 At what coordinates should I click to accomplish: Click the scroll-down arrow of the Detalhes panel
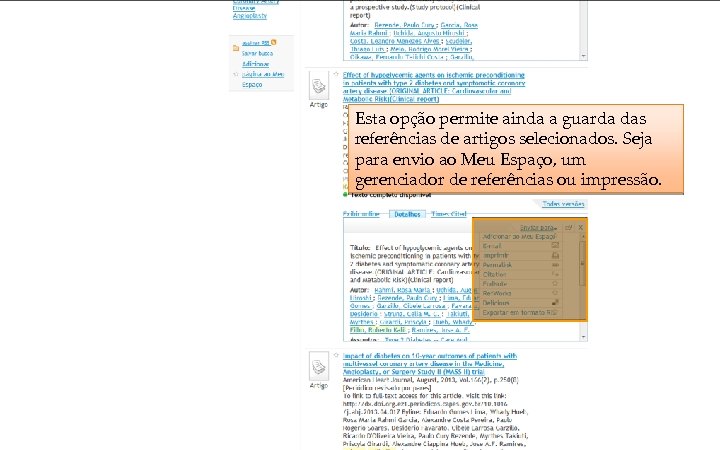[x=583, y=337]
